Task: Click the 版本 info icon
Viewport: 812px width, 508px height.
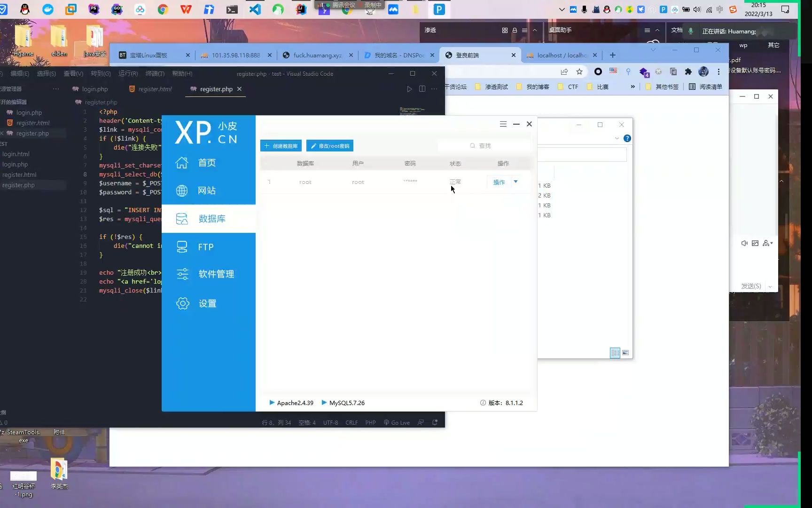Action: (x=483, y=403)
